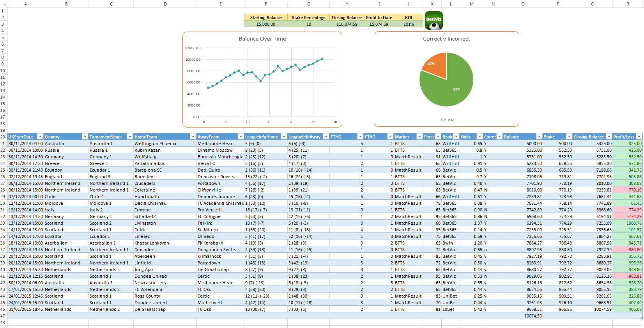Select the Azerbaijan country cell
The width and height of the screenshot is (644, 328).
point(66,243)
